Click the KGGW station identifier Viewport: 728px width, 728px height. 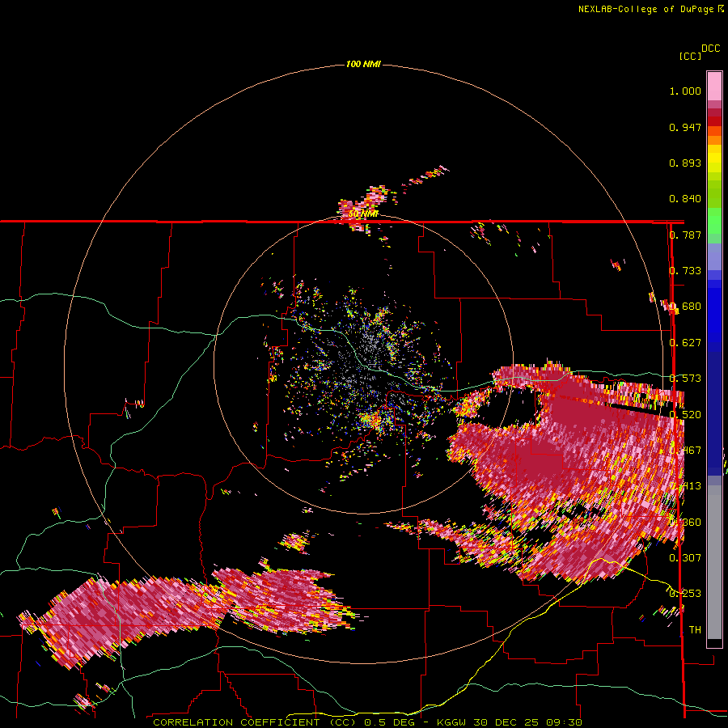point(453,722)
